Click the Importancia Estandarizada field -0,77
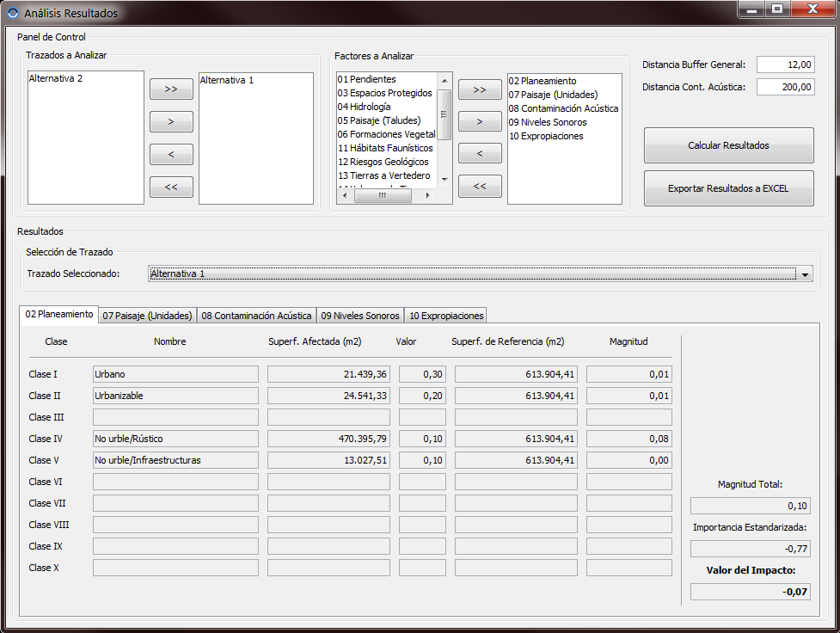This screenshot has width=840, height=633. click(751, 549)
